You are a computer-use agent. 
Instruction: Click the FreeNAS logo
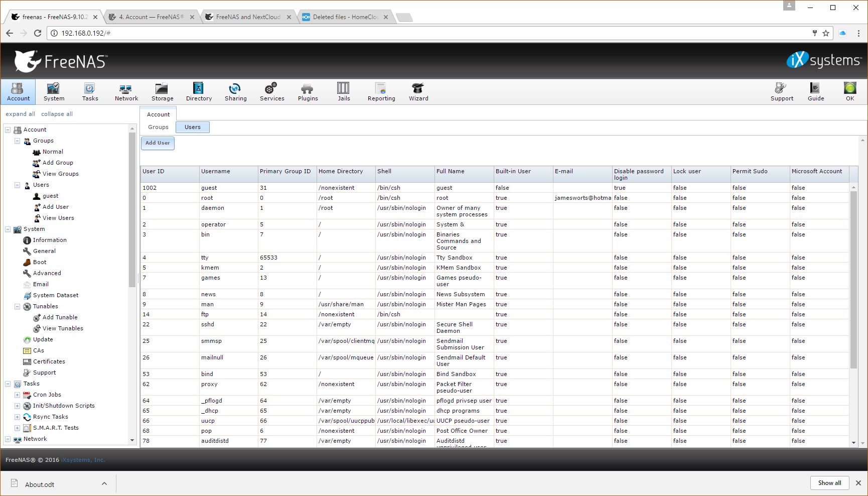[x=60, y=61]
